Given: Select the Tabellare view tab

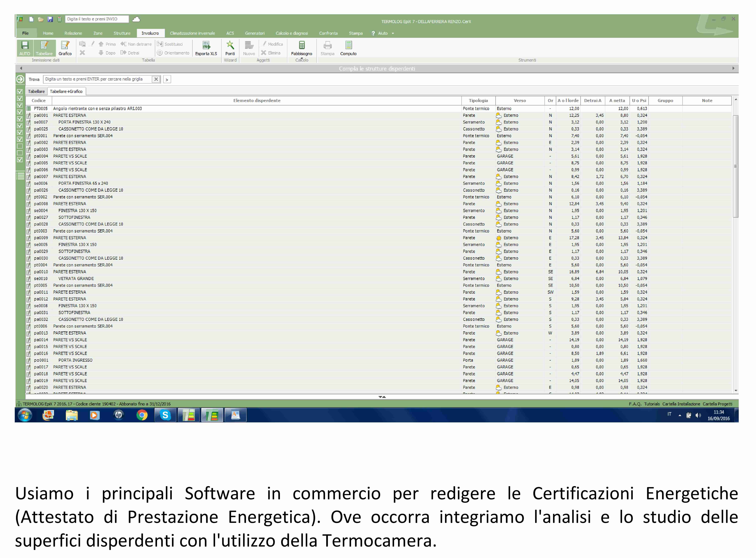Looking at the screenshot, I should (x=36, y=92).
